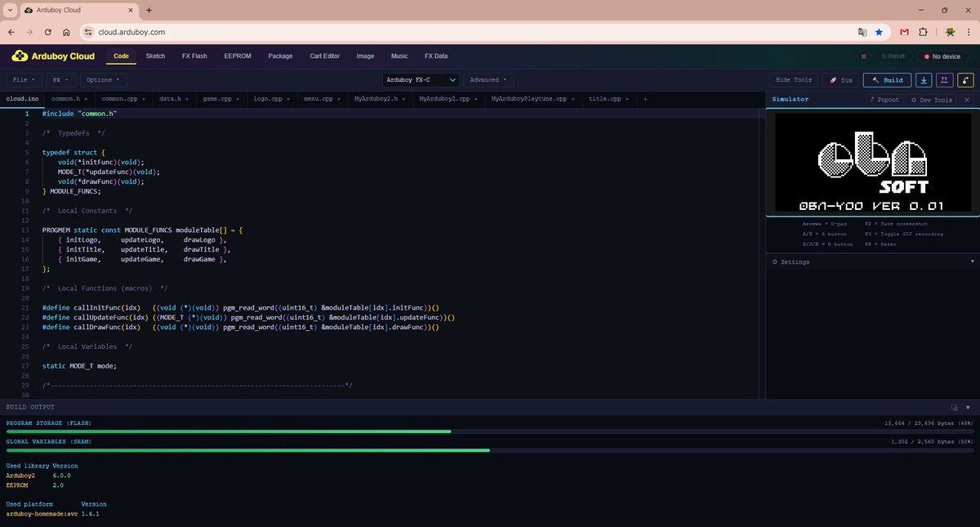Switch to the Music tab
The width and height of the screenshot is (980, 527).
(399, 56)
